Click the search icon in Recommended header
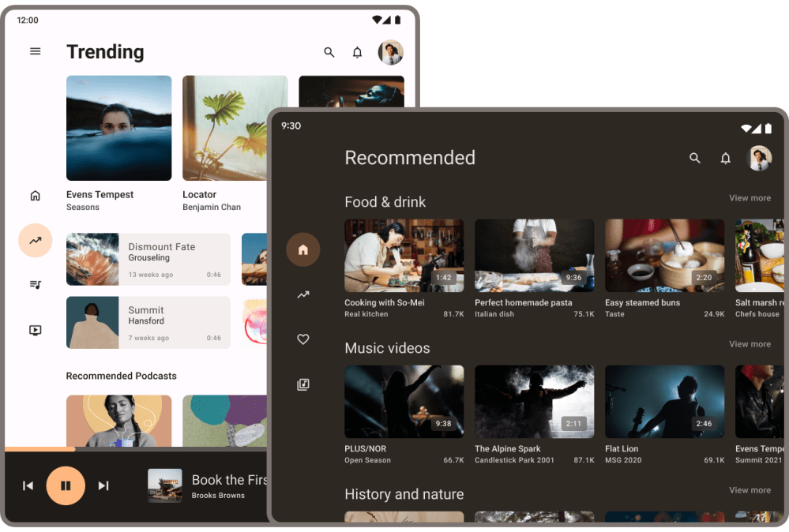This screenshot has width=789, height=532. pos(695,158)
